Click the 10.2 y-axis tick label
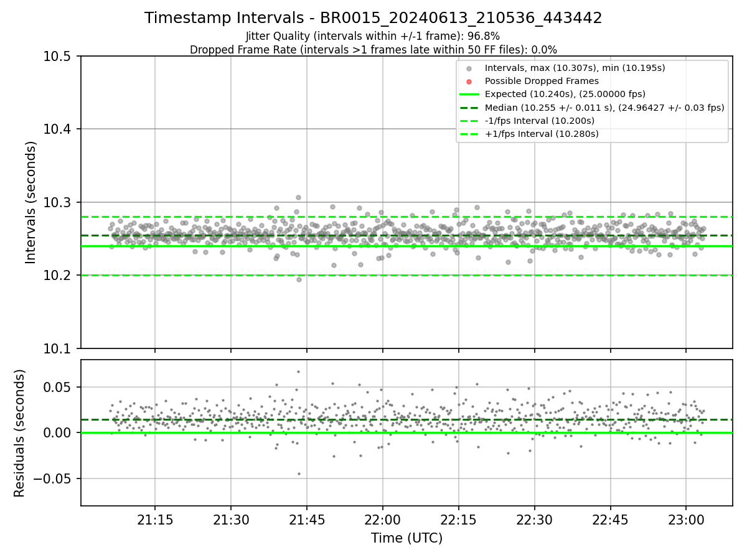 pos(59,276)
